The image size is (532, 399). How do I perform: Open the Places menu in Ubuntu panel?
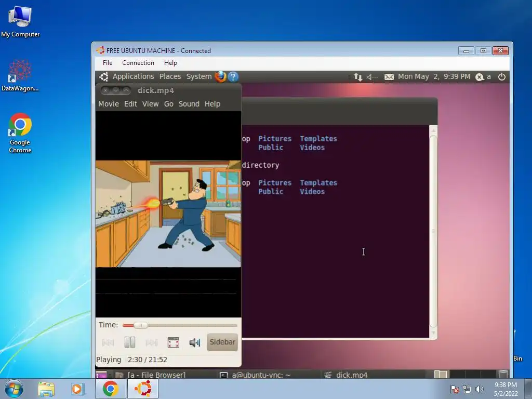tap(170, 77)
